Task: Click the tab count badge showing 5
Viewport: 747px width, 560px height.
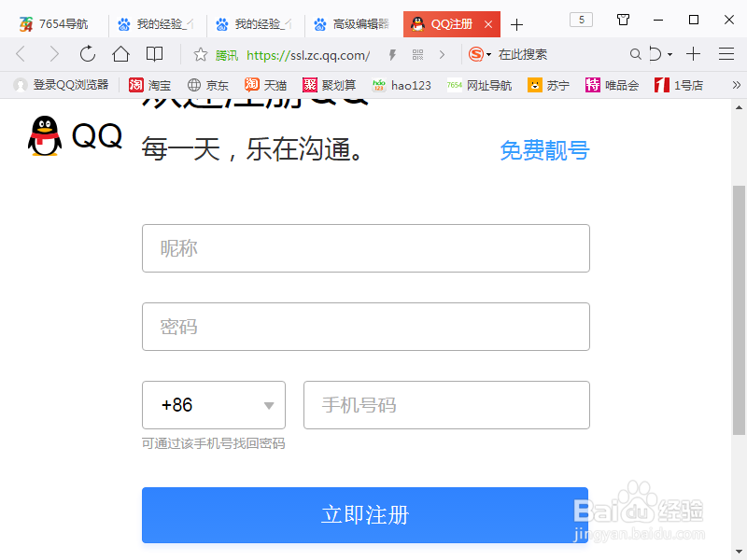Action: pyautogui.click(x=581, y=20)
